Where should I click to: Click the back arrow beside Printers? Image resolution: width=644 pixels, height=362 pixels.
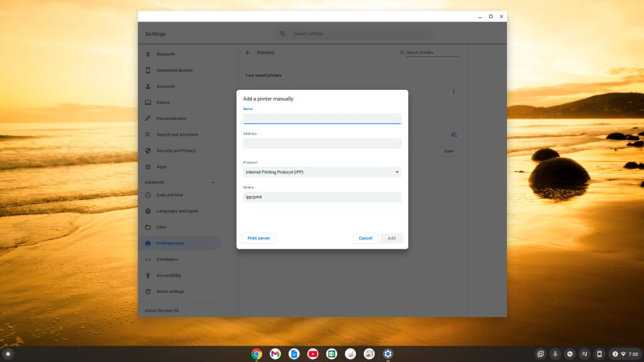248,53
